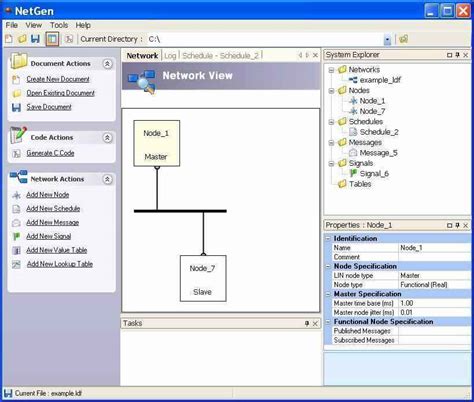The image size is (474, 402).
Task: Pin the Properties Node_1 panel
Action: [x=458, y=225]
